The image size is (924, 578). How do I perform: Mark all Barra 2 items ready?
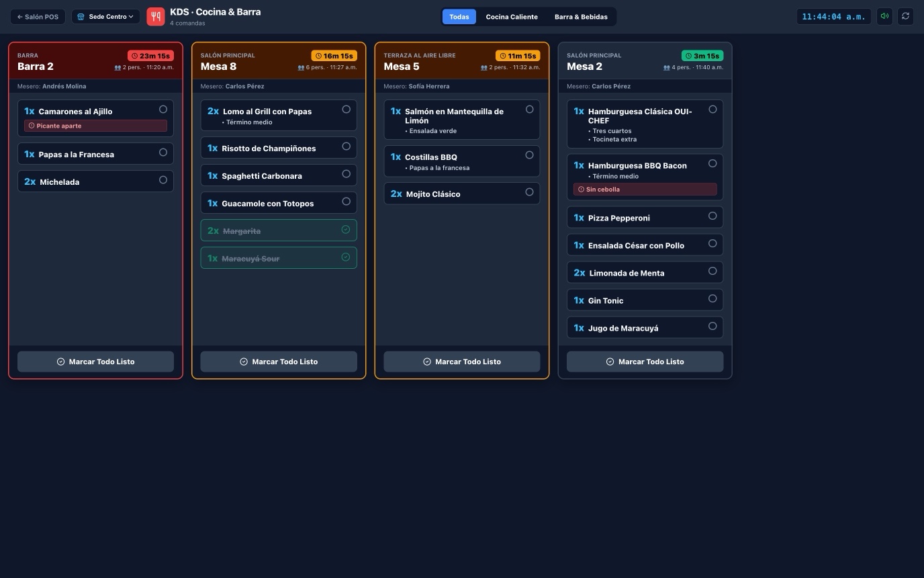point(95,362)
